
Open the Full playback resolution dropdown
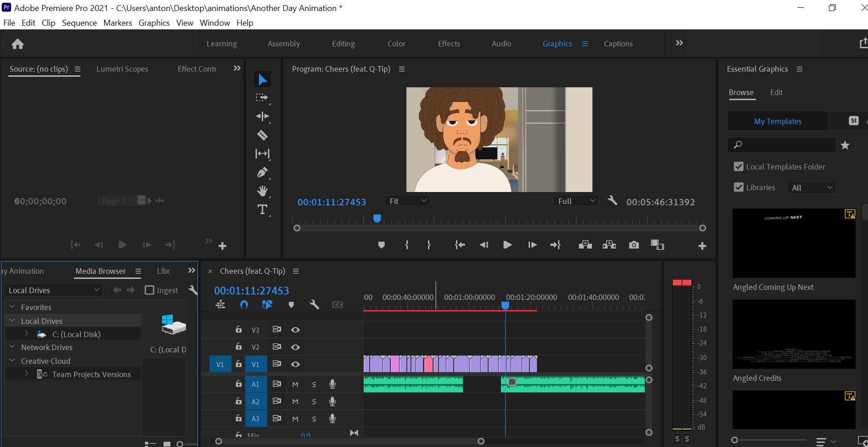pyautogui.click(x=576, y=201)
